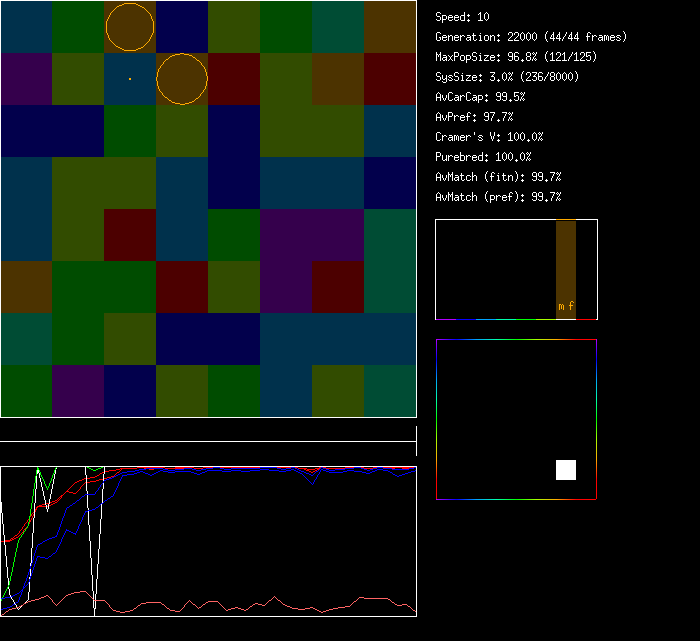Click the AvPref 97.7% statistic
The height and width of the screenshot is (641, 700).
pyautogui.click(x=475, y=117)
